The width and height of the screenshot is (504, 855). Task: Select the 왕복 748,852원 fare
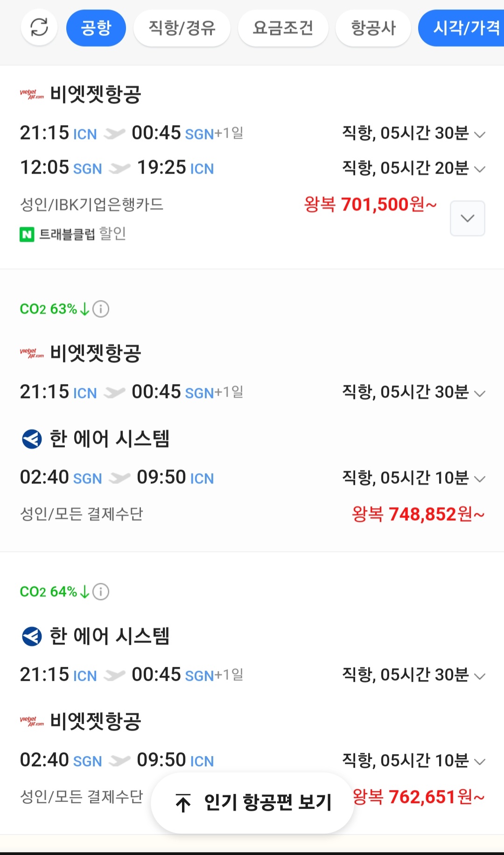[x=418, y=514]
